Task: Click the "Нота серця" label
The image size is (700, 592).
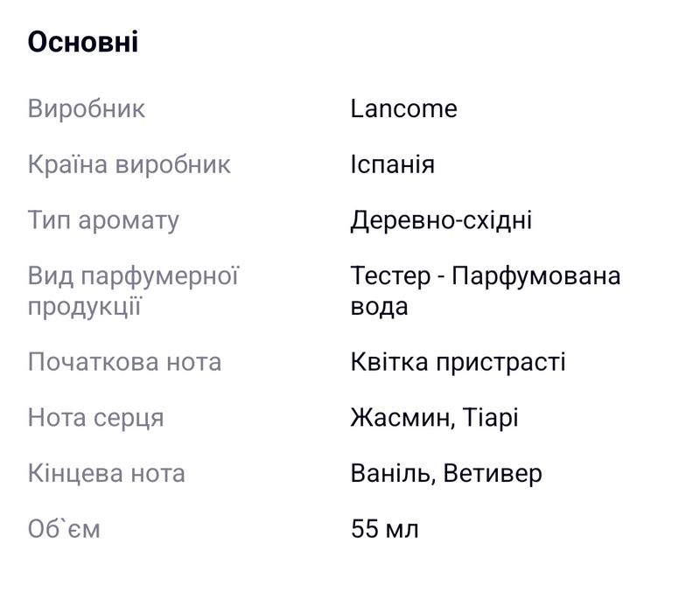Action: (95, 418)
